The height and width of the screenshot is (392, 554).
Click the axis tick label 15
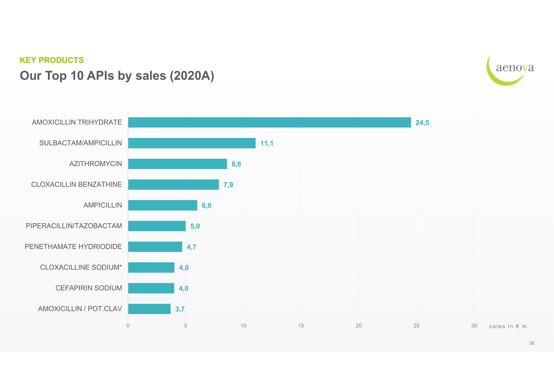pyautogui.click(x=301, y=326)
